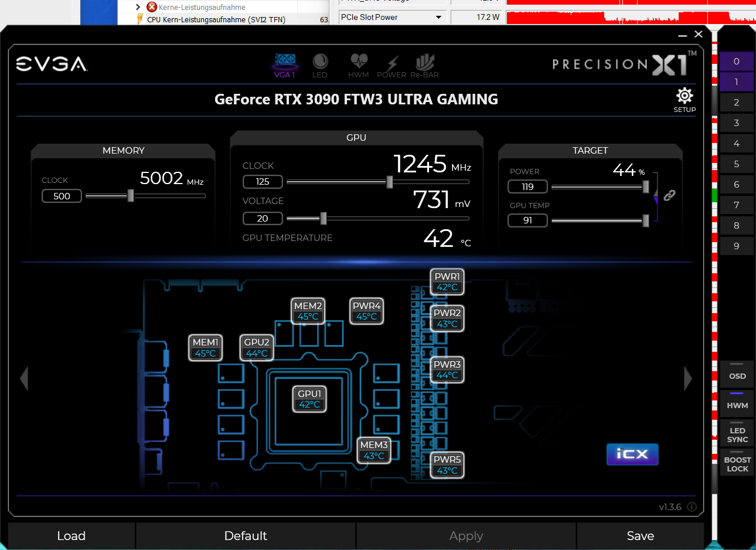Select the MEM1 45°C sensor
Image resolution: width=756 pixels, height=550 pixels.
click(x=205, y=347)
